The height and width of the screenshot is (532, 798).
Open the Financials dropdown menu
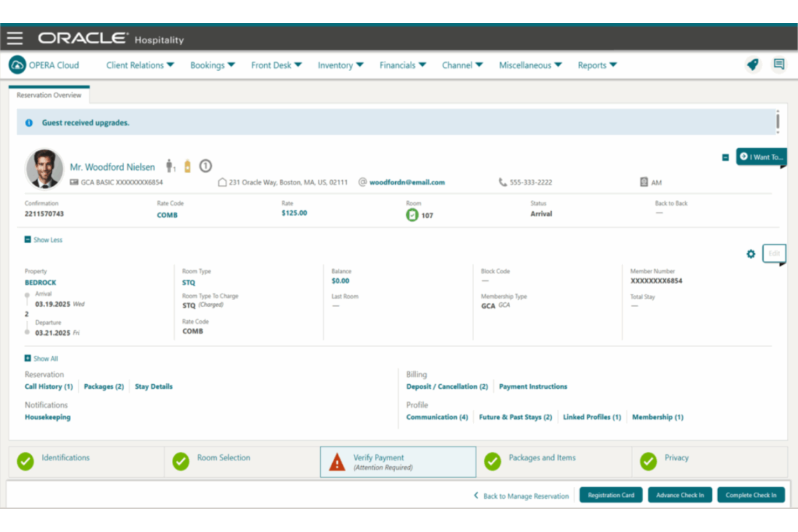coord(403,65)
